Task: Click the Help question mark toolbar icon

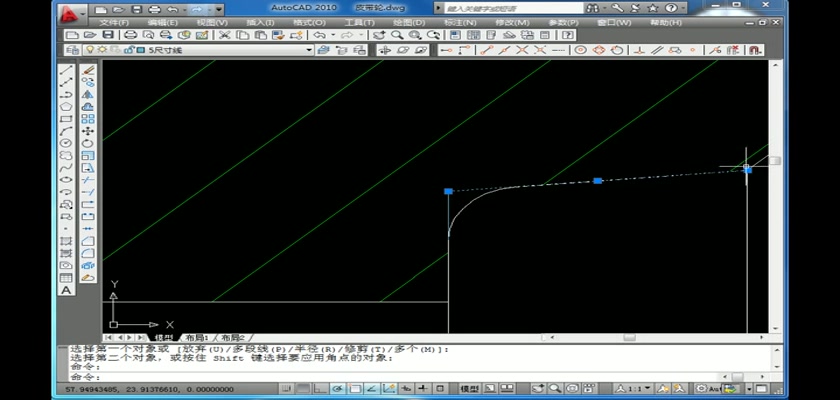Action: pyautogui.click(x=568, y=35)
